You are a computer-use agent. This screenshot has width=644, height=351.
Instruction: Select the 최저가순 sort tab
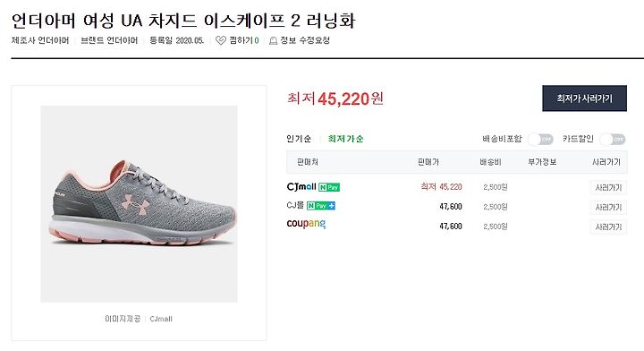[x=346, y=139]
